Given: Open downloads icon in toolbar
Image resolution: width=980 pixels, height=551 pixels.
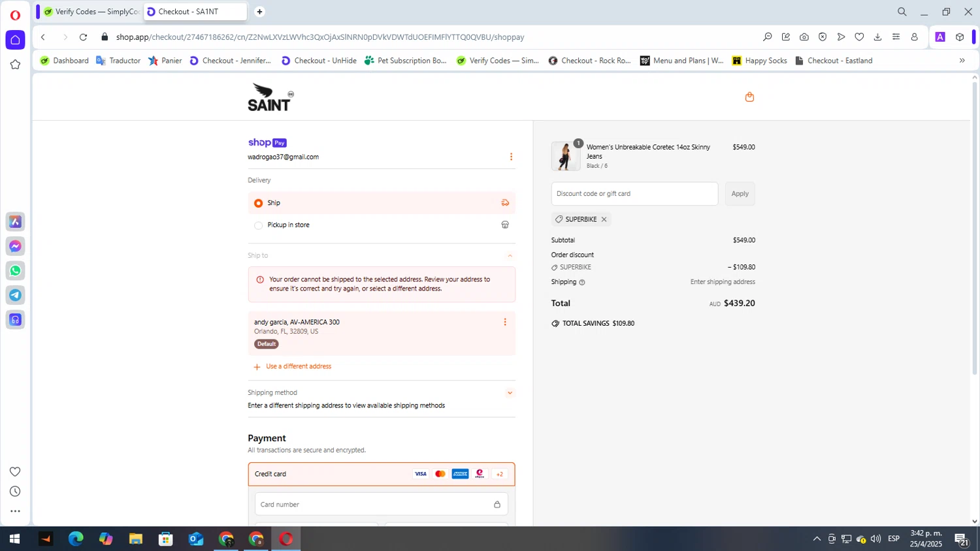Looking at the screenshot, I should (877, 37).
